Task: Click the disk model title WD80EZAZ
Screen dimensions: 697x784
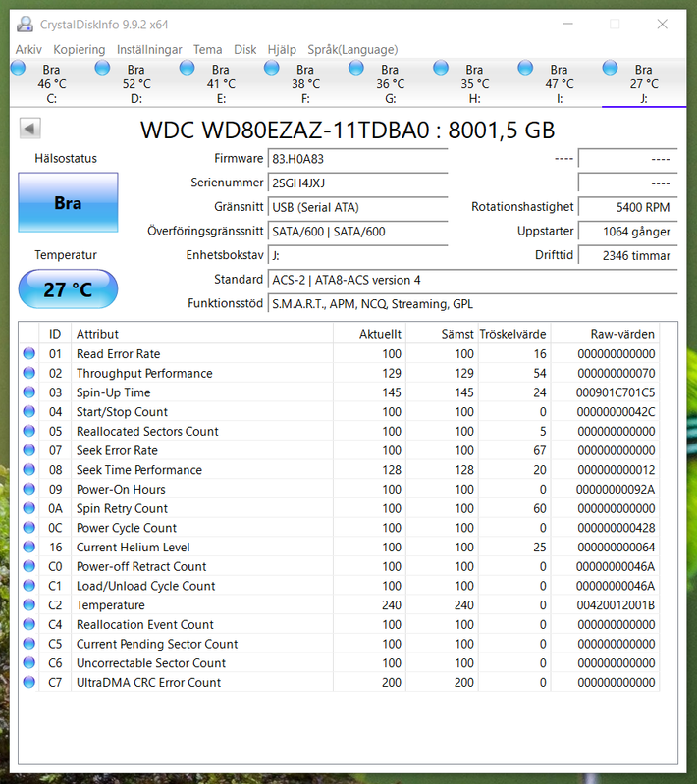Action: click(x=348, y=130)
